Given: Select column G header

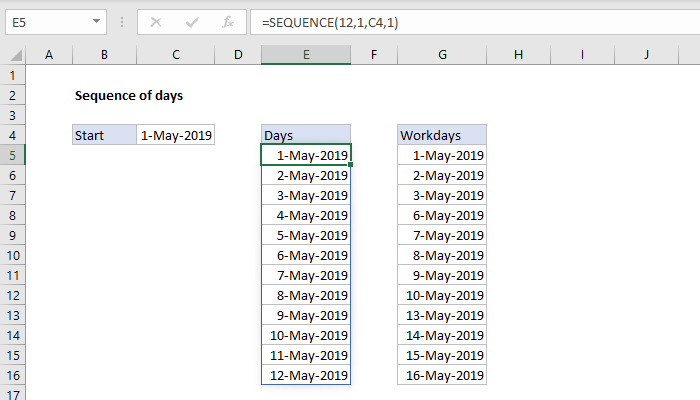Looking at the screenshot, I should (x=441, y=53).
